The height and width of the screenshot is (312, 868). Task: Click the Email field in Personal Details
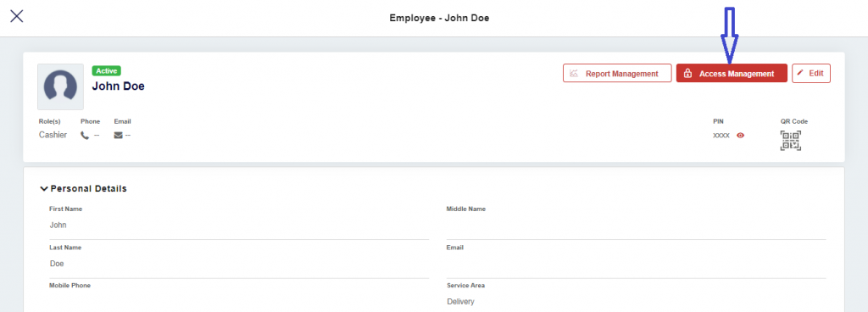(x=636, y=264)
